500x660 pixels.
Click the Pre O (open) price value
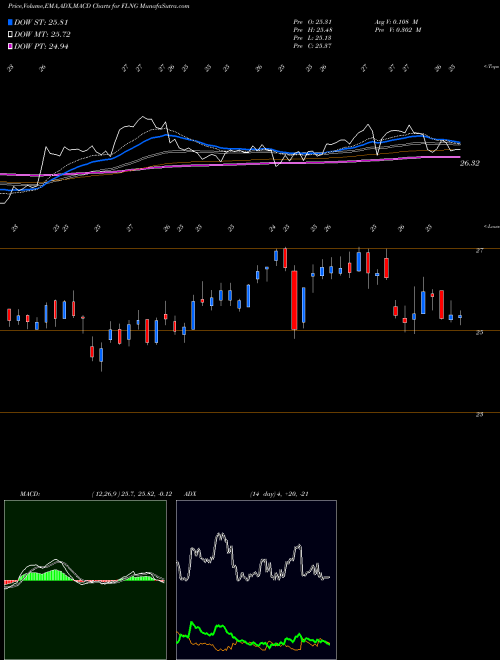click(x=313, y=21)
